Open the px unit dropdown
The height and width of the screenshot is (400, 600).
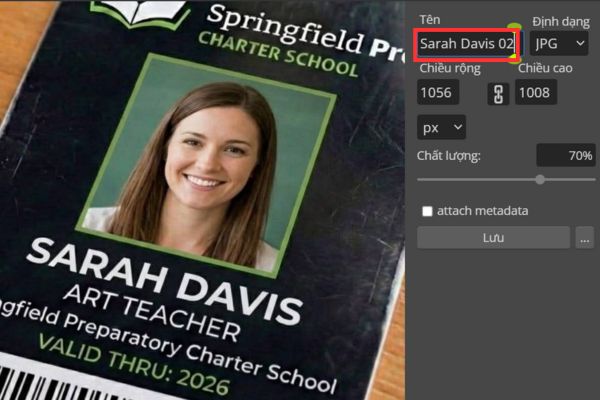[442, 127]
